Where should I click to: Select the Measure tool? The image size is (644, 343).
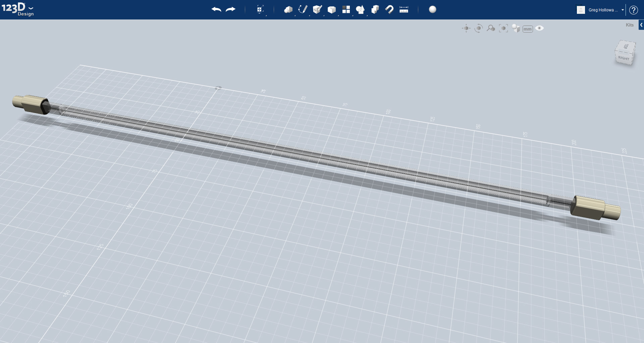[x=404, y=9]
